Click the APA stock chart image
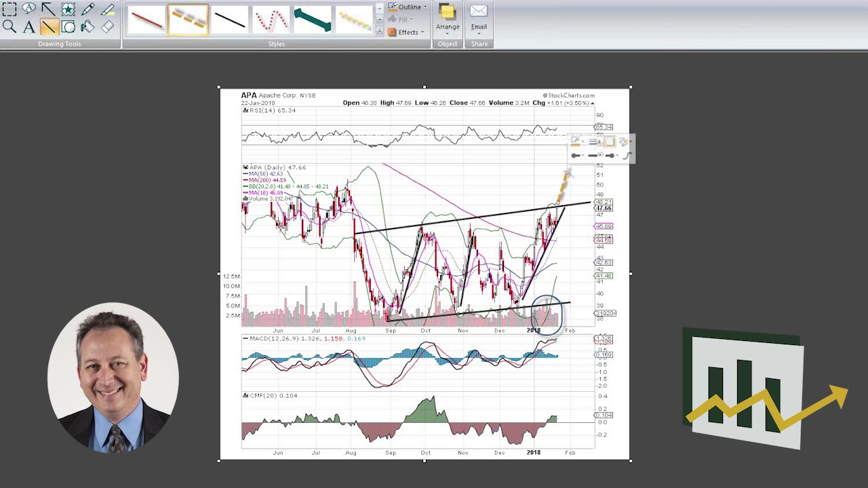 click(425, 274)
